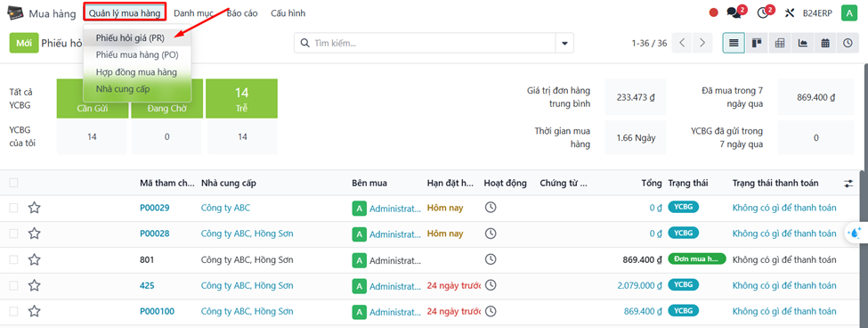Filter by the Đang Chờ tile
This screenshot has height=328, width=868.
point(166,108)
